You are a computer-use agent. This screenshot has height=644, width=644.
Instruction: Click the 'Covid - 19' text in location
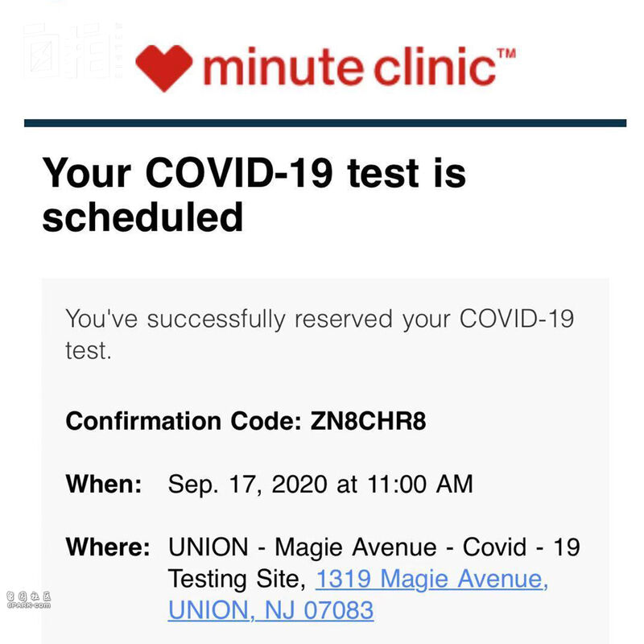tap(521, 547)
